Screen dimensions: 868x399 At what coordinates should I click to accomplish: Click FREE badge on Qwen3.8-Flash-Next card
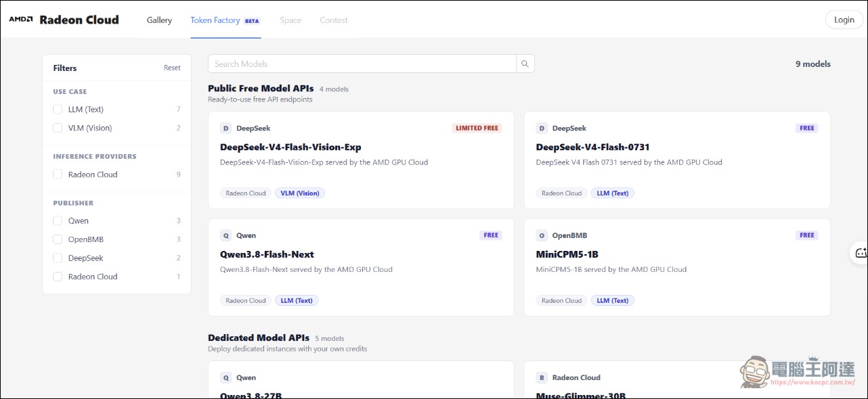(491, 235)
